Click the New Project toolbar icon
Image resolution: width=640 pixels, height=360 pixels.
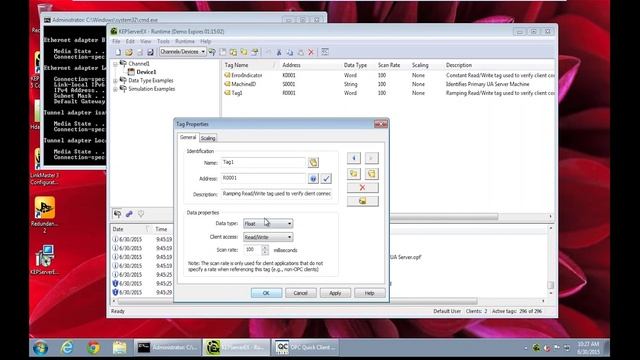[118, 52]
